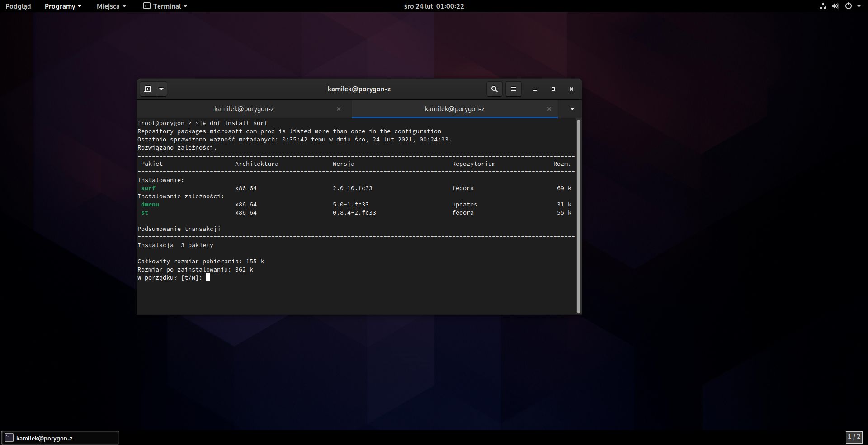This screenshot has height=445, width=868.
Task: Minimize the terminal window
Action: tap(535, 89)
